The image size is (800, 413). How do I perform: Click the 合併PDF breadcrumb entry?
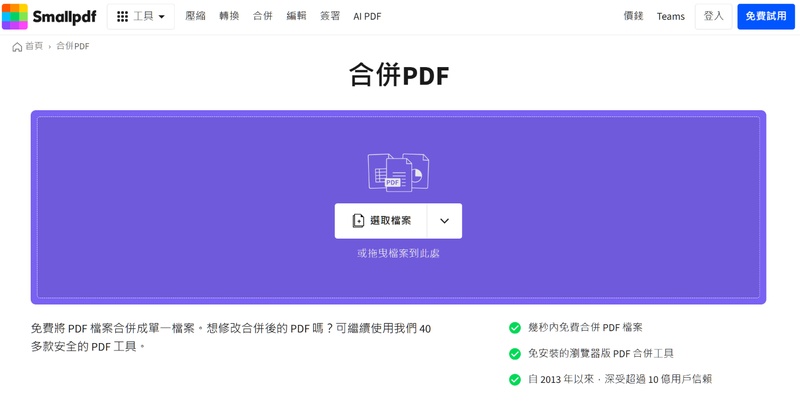[72, 46]
